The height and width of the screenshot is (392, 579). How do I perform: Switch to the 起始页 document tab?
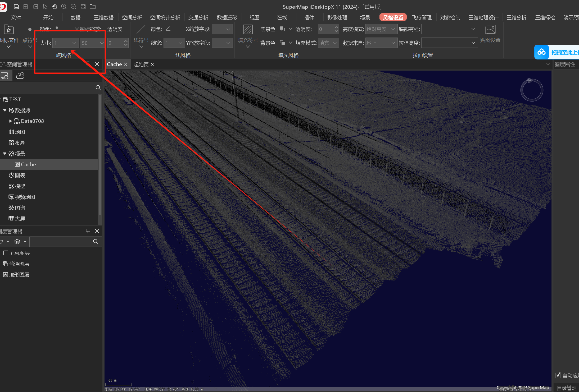point(141,64)
